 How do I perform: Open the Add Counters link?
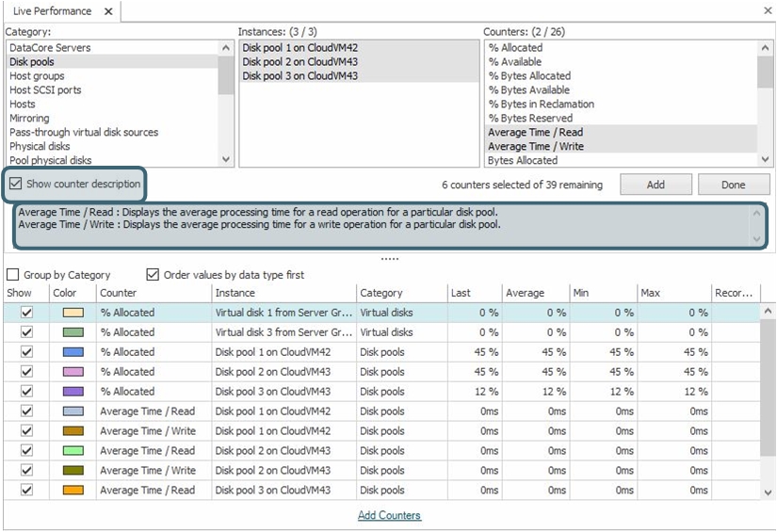point(389,515)
